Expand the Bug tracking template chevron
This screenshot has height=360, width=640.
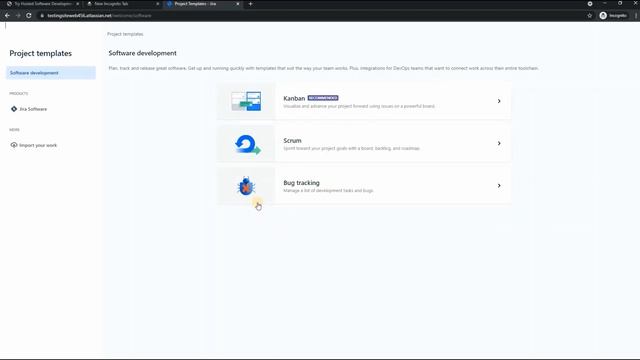(499, 186)
